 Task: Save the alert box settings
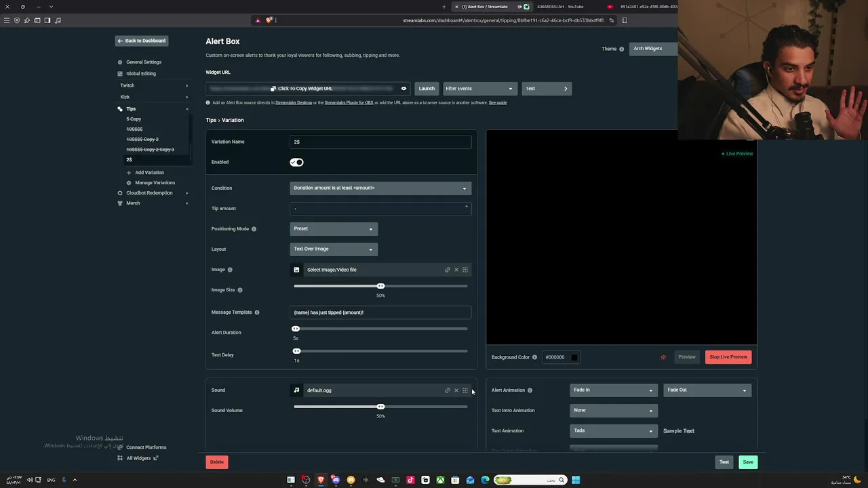pyautogui.click(x=748, y=462)
